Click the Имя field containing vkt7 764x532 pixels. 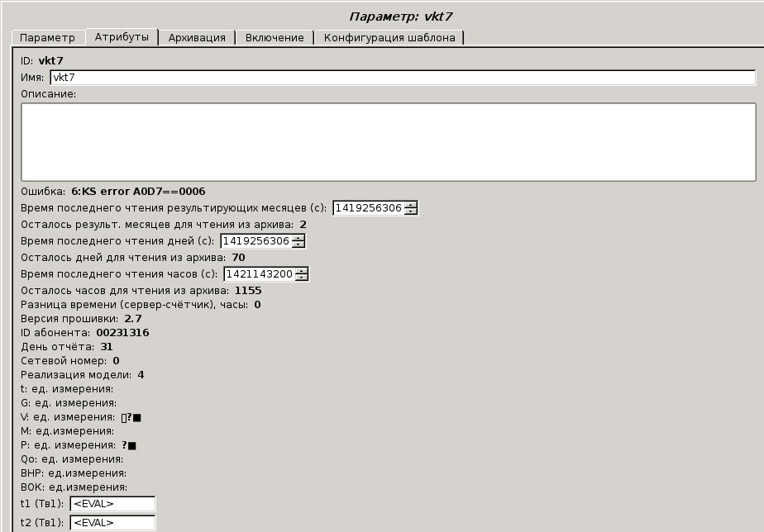point(402,78)
